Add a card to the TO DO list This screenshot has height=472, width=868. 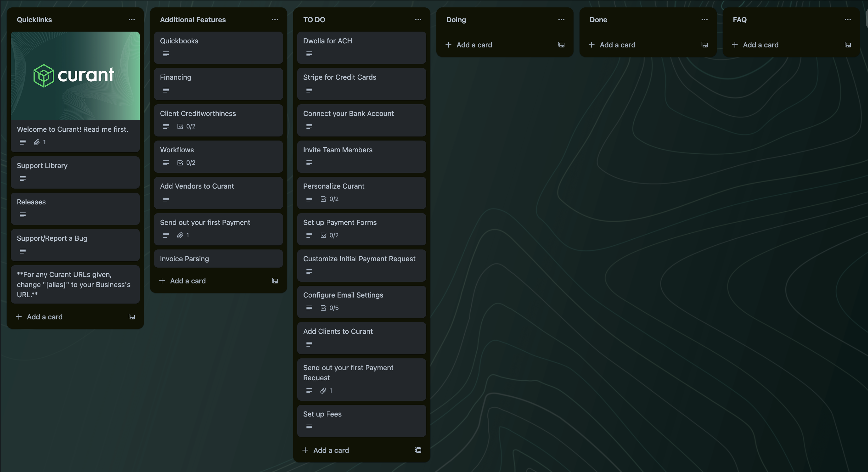[x=354, y=450]
